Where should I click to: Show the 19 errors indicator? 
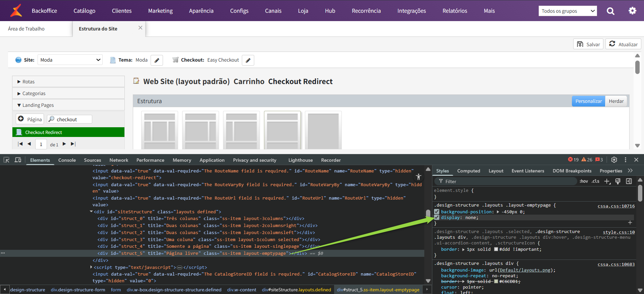[573, 160]
